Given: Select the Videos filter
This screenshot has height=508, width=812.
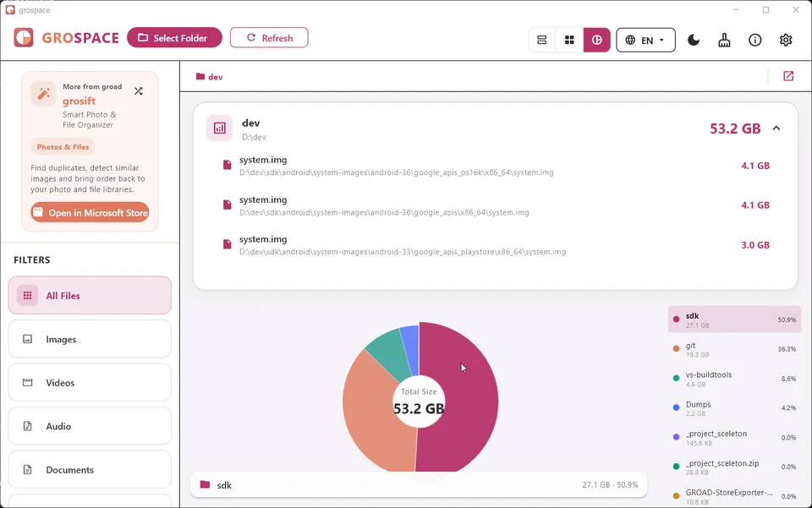Looking at the screenshot, I should [x=91, y=382].
